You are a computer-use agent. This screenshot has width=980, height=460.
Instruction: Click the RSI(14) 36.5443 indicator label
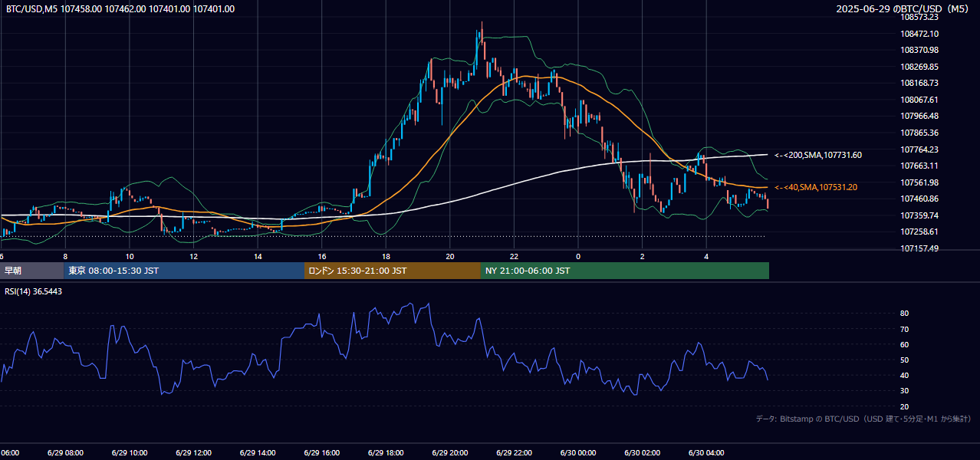[x=34, y=291]
